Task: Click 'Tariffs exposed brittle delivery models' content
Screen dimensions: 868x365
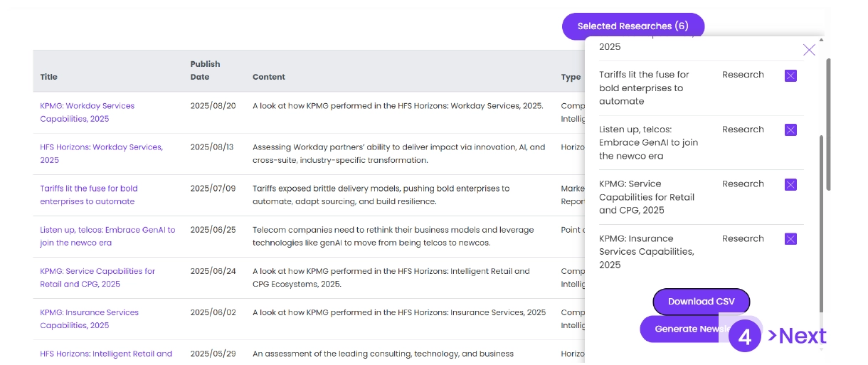Action: [x=381, y=195]
